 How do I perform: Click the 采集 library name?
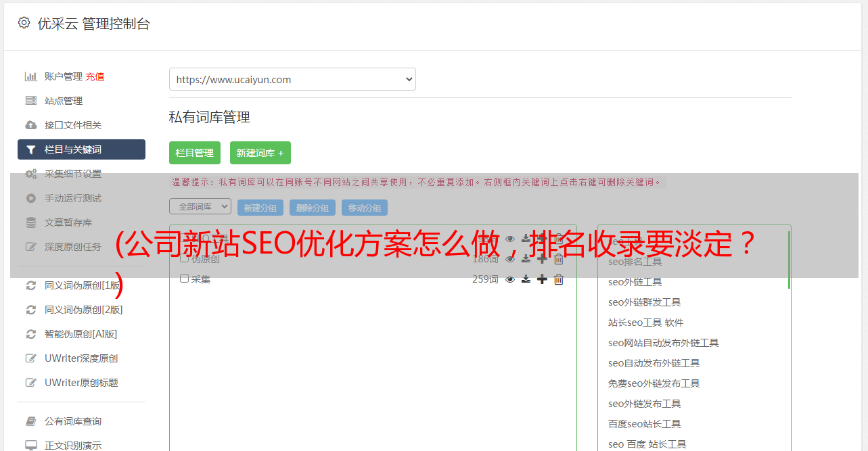coord(201,279)
